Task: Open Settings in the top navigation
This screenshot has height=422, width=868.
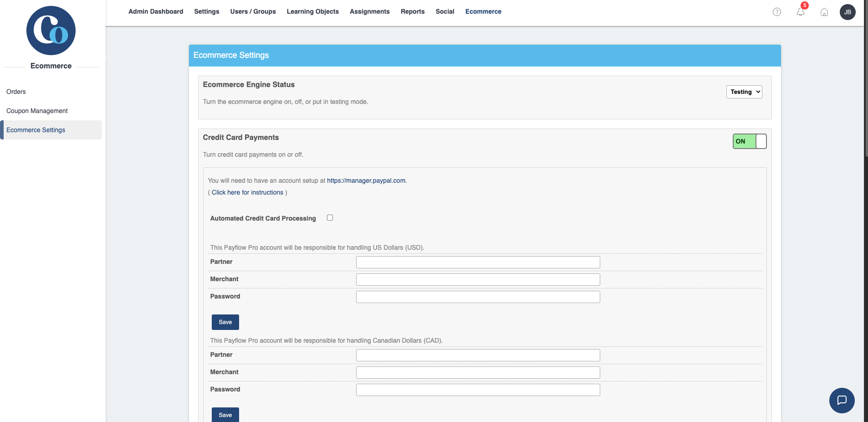Action: pyautogui.click(x=206, y=11)
